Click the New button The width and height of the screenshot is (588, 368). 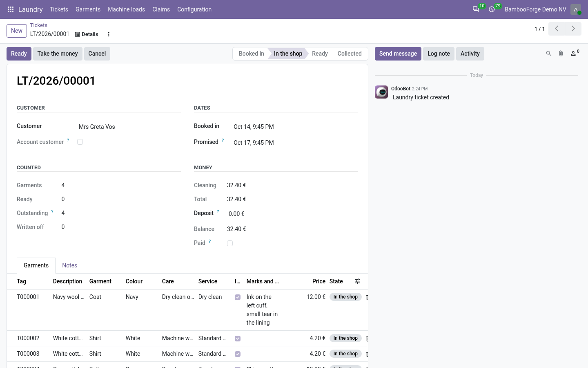17,31
